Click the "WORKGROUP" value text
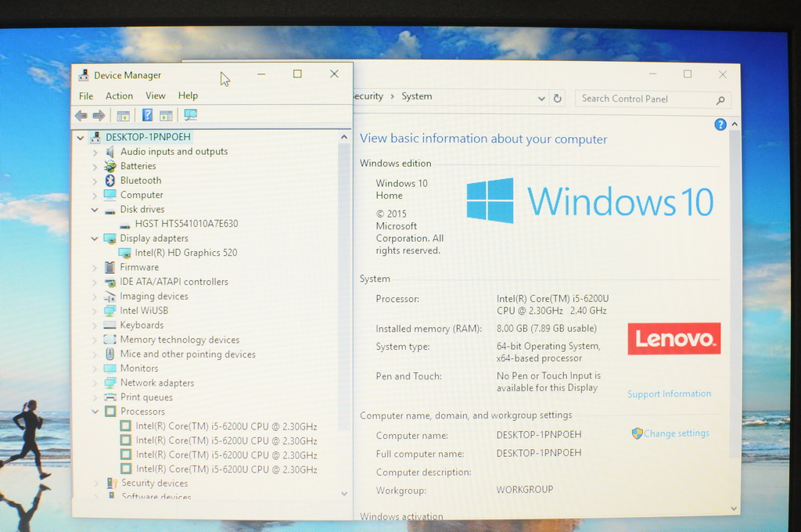This screenshot has height=532, width=801. click(x=525, y=490)
